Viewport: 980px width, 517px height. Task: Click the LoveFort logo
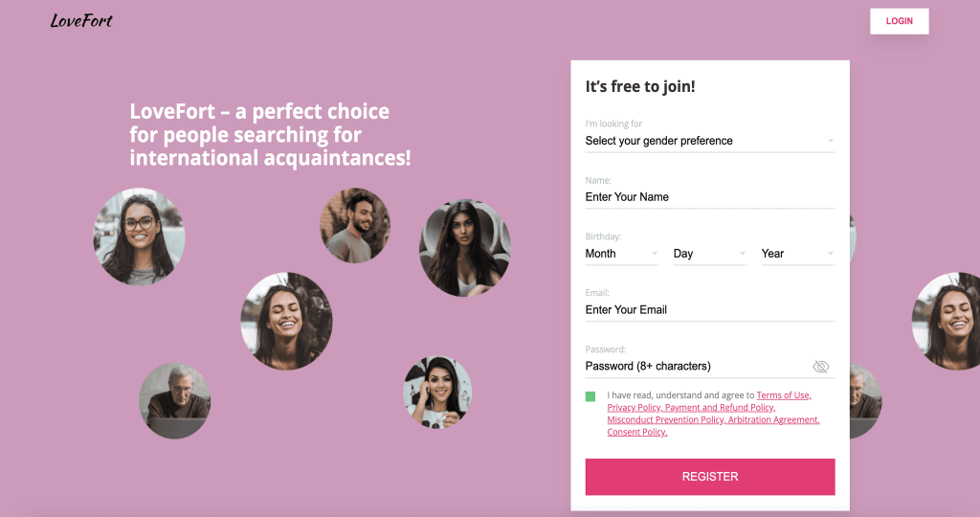coord(81,21)
